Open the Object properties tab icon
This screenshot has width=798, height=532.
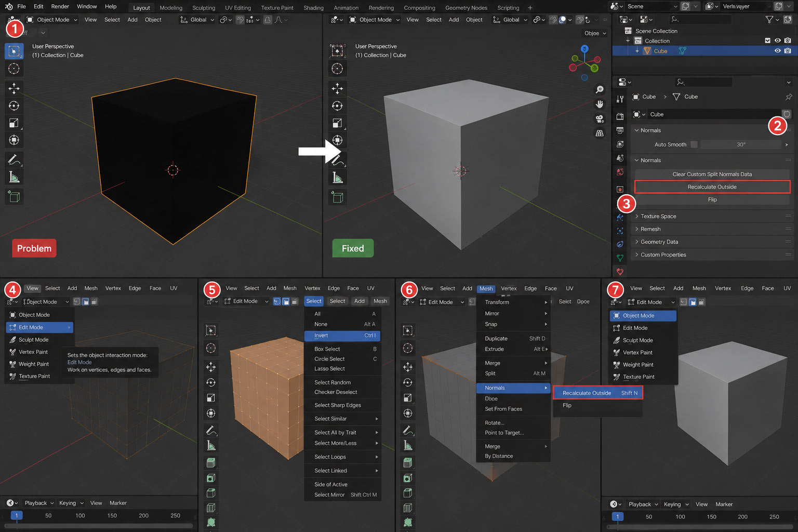click(x=620, y=189)
